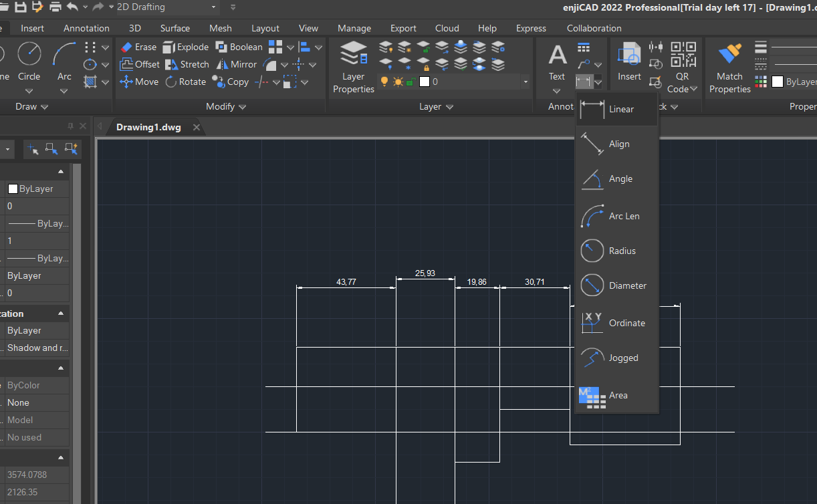Screen dimensions: 817x504
Task: Open the Help tab
Action: [487, 28]
